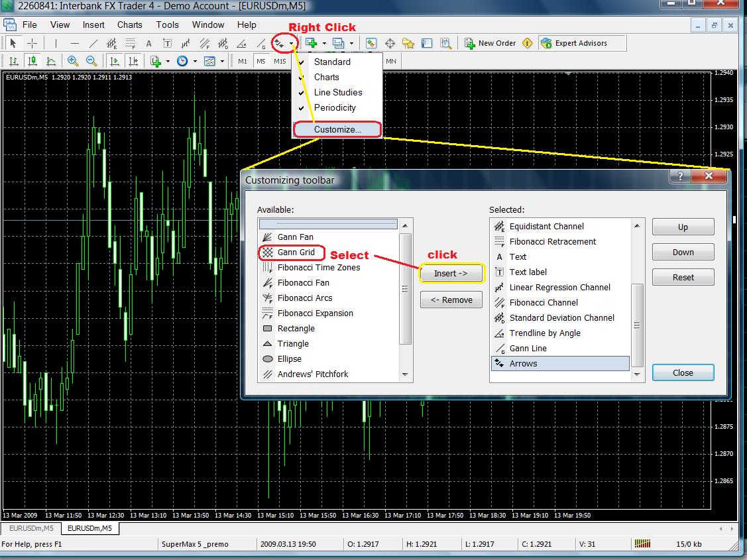Screen dimensions: 747x560
Task: Expand the Templates dropdown arrow
Action: pos(221,61)
